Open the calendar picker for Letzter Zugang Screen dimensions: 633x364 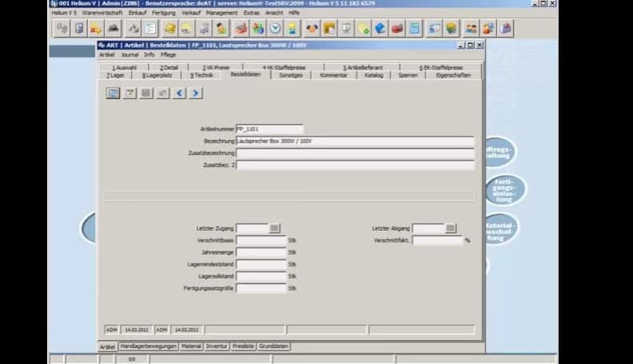275,228
